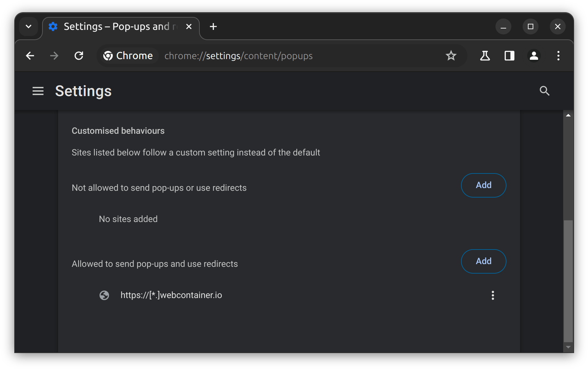This screenshot has width=588, height=369.
Task: Click the forward navigation arrow
Action: (x=54, y=56)
